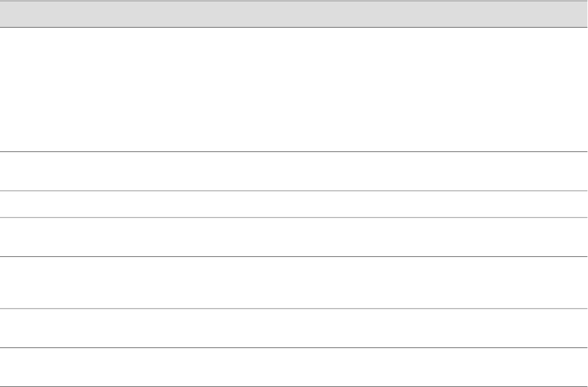Click the divider below the tall first row
This screenshot has height=387, width=588.
click(x=294, y=151)
